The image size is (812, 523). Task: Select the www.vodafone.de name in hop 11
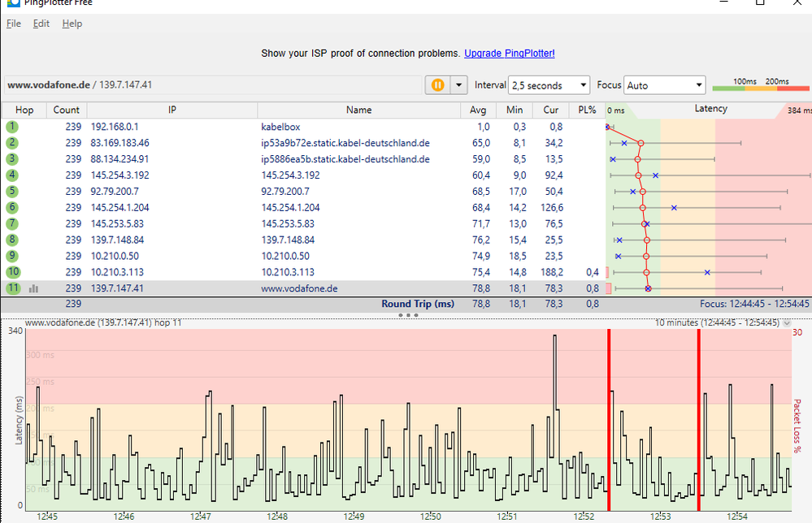point(299,288)
